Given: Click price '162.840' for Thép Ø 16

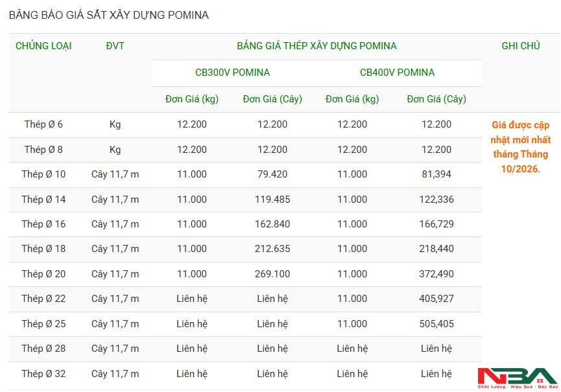Looking at the screenshot, I should 272,224.
